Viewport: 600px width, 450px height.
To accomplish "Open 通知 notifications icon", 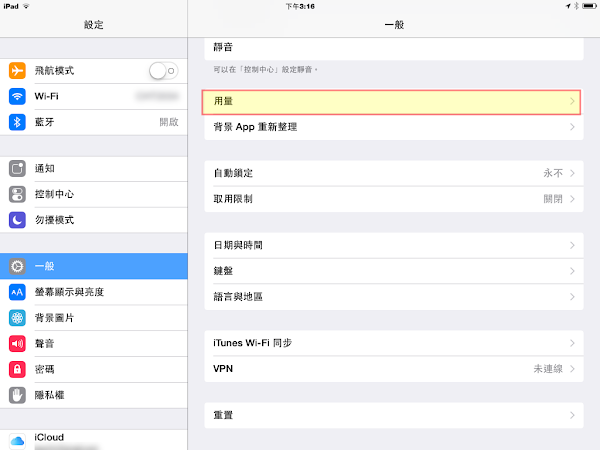I will coord(17,170).
